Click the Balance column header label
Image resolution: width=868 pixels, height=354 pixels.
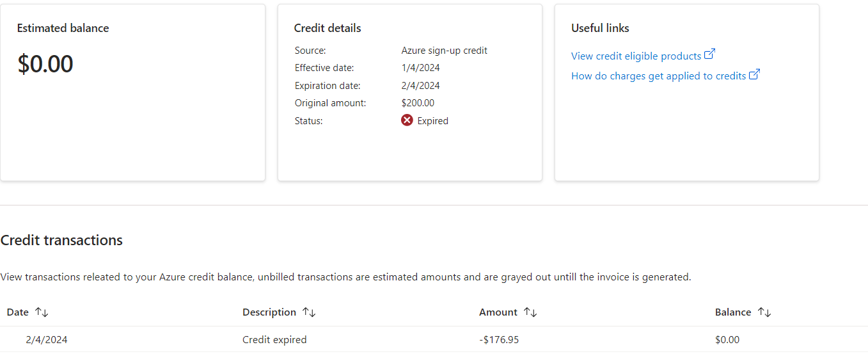tap(733, 312)
